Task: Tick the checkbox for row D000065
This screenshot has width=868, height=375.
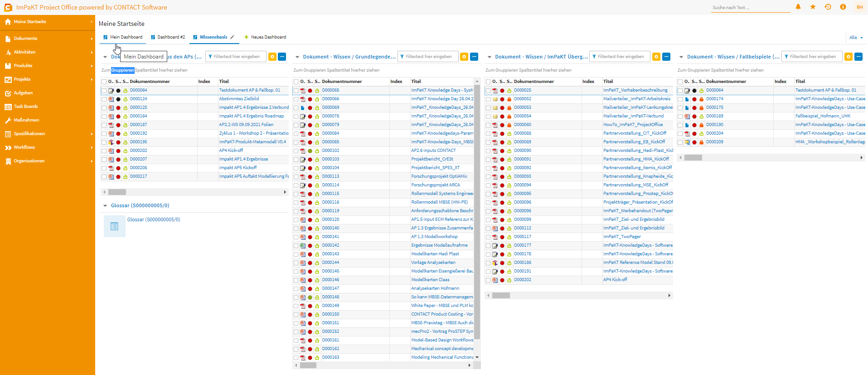Action: 296,91
